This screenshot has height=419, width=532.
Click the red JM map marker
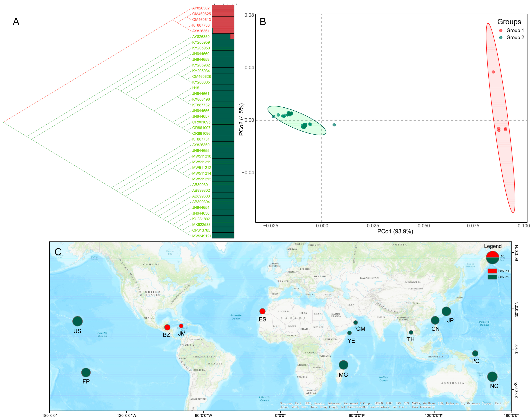(x=181, y=326)
